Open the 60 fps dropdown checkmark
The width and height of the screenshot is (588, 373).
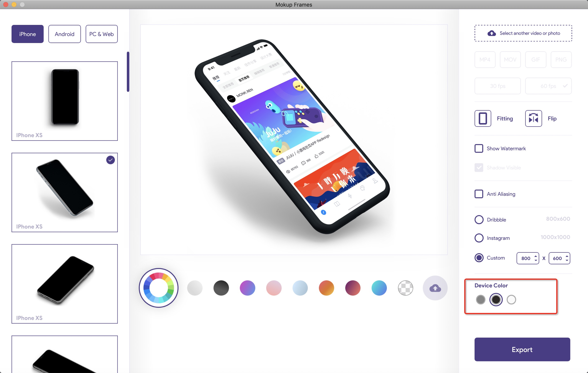(565, 86)
